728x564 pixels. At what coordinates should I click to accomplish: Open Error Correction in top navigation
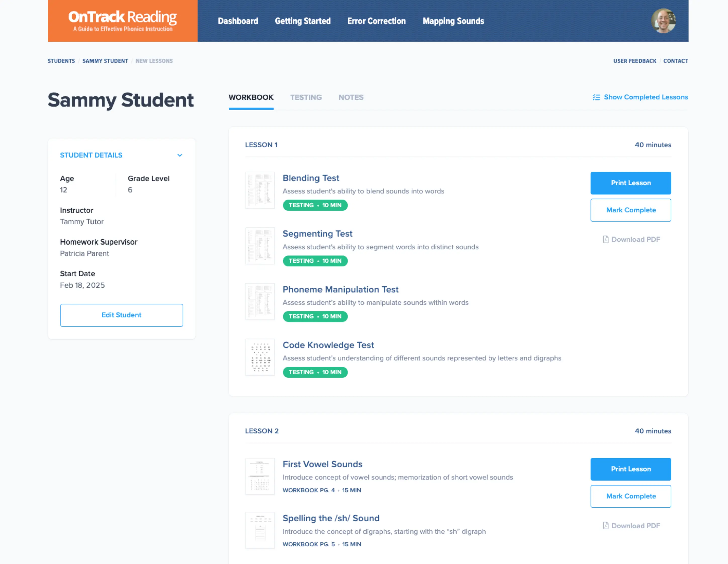coord(376,21)
